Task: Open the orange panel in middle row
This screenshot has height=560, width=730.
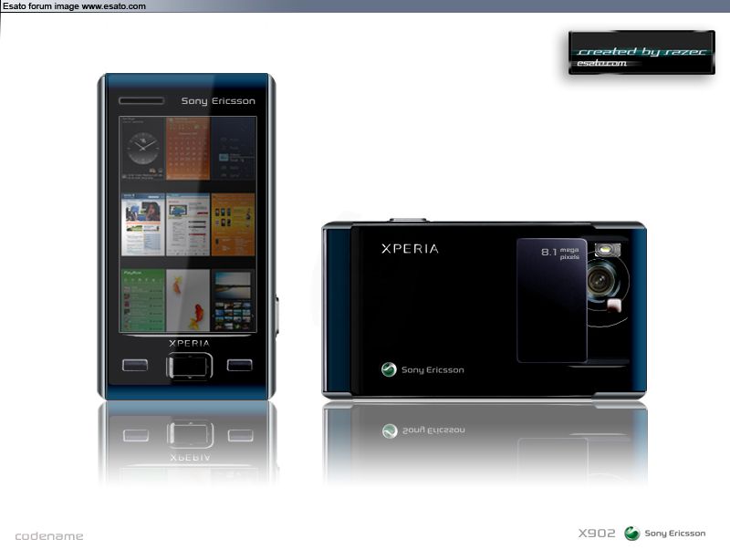Action: tap(234, 224)
